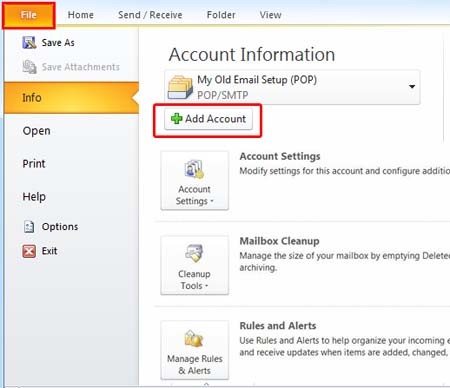
Task: Open the File tab
Action: pos(29,15)
